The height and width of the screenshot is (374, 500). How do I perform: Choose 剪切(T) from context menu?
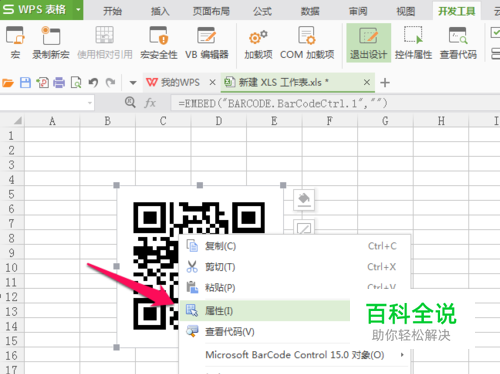295,267
